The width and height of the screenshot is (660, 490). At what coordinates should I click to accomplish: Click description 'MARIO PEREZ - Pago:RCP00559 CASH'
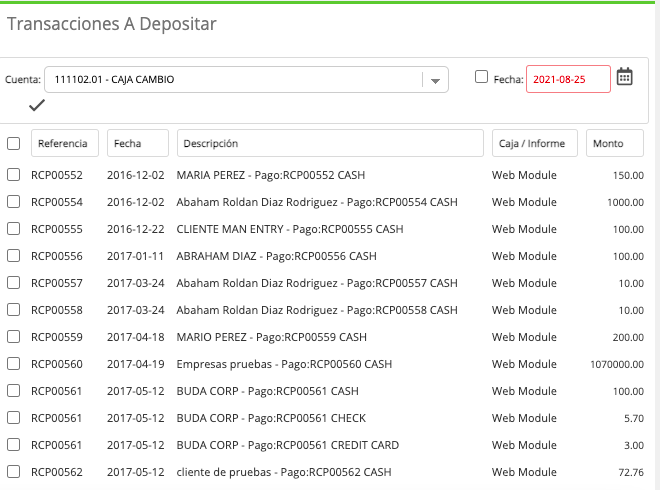pyautogui.click(x=271, y=337)
